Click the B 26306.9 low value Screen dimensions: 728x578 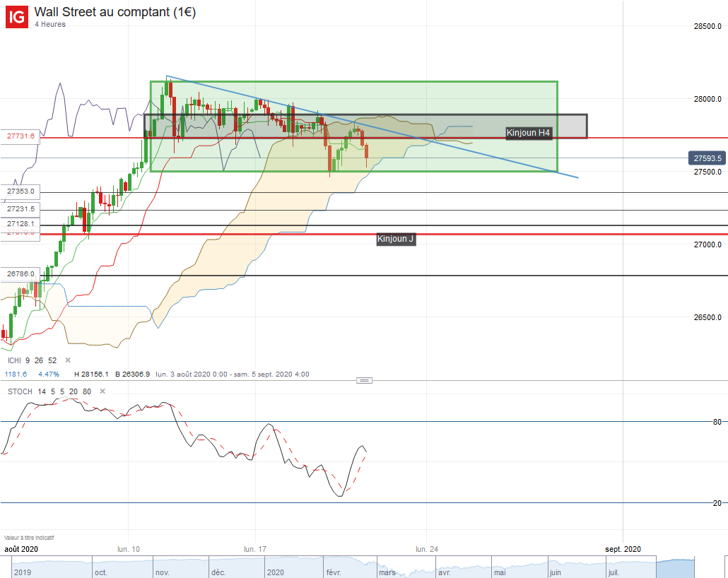click(x=132, y=374)
